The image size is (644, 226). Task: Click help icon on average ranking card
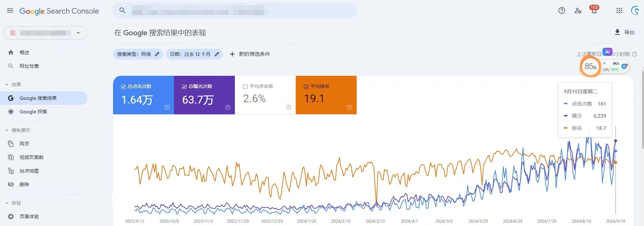point(350,107)
